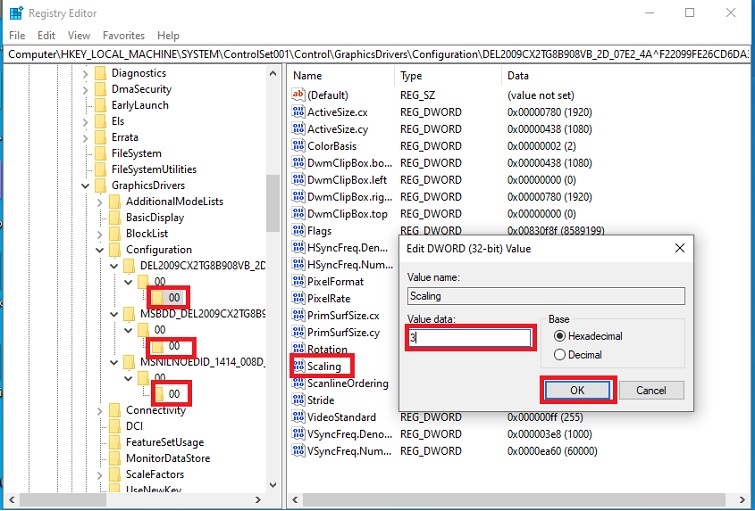Open the File menu
This screenshot has width=755, height=511.
click(17, 35)
